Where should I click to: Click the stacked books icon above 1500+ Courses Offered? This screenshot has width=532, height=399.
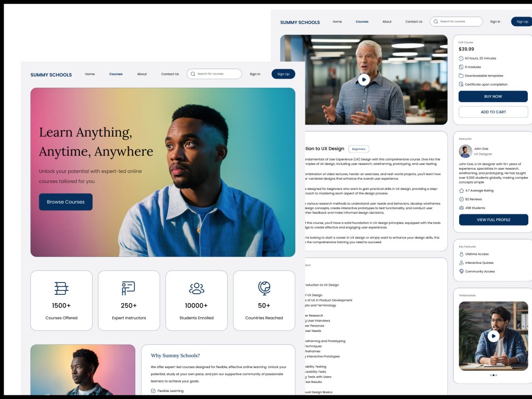click(x=61, y=288)
